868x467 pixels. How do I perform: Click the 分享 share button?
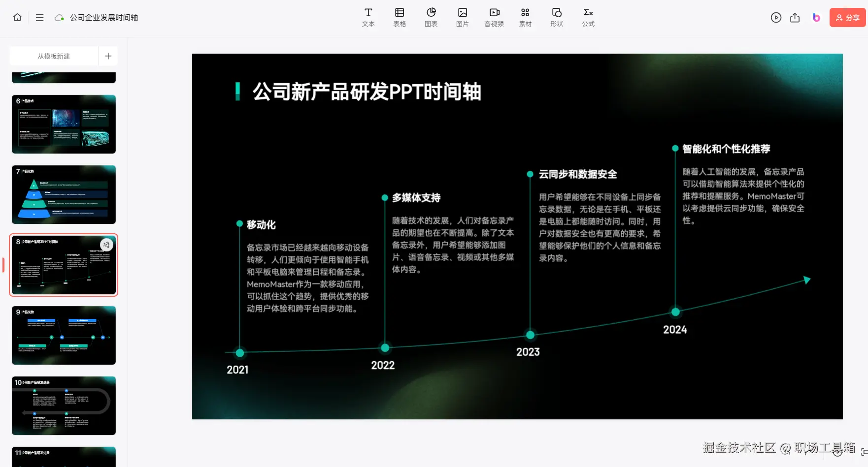coord(847,18)
